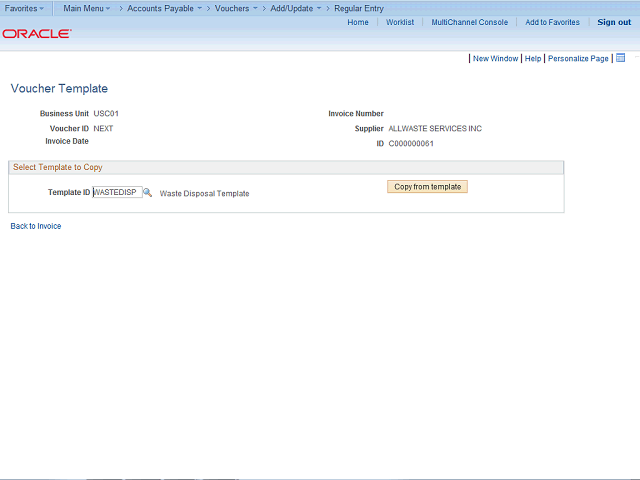Screen dimensions: 640x480
Task: Click the Voucher ID value NEXT
Action: (103, 129)
